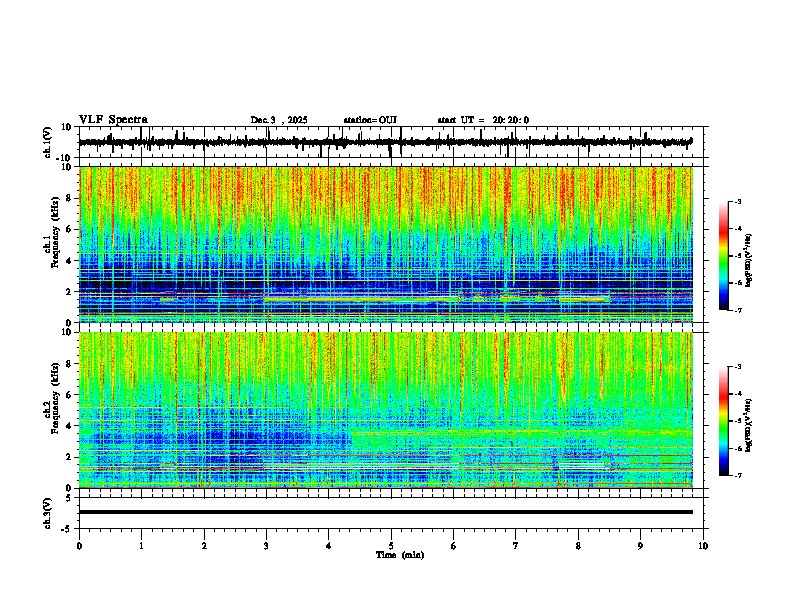792x612 pixels.
Task: Click the "Time (min)" x-axis label
Action: (x=400, y=555)
